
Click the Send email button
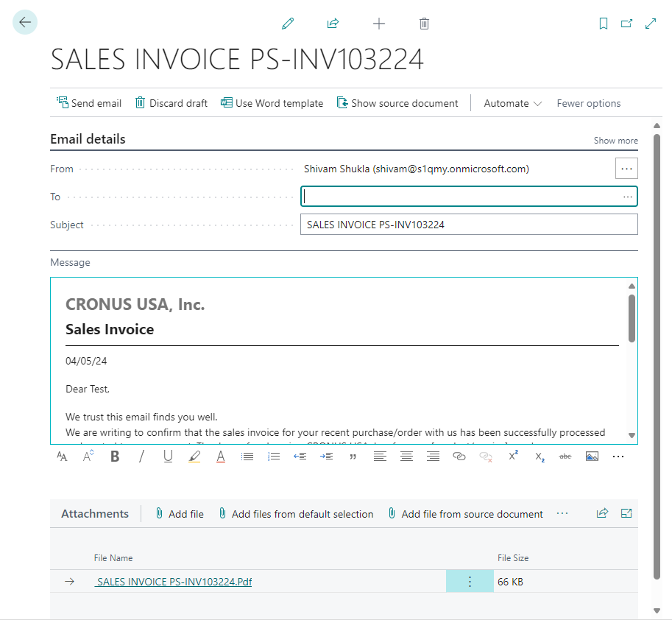pyautogui.click(x=89, y=103)
